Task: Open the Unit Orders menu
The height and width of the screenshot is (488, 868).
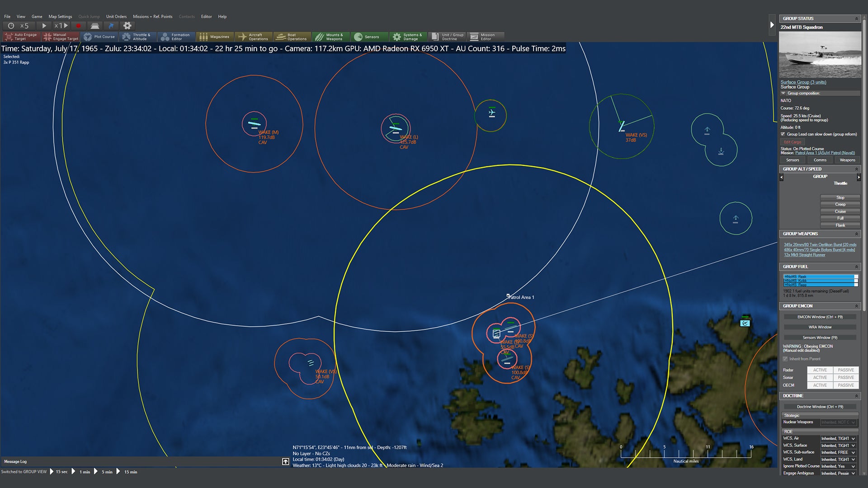Action: point(116,16)
